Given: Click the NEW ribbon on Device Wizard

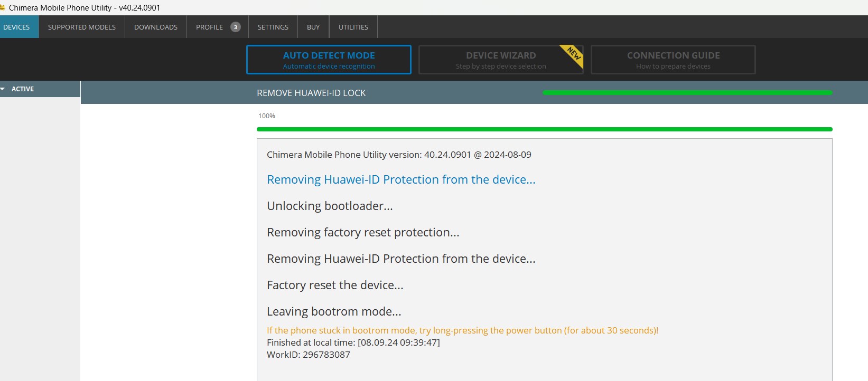Looking at the screenshot, I should coord(574,54).
